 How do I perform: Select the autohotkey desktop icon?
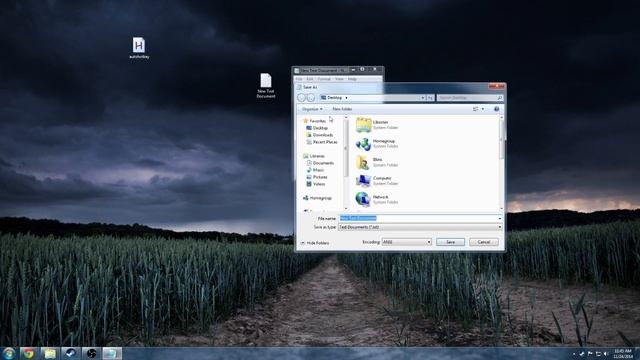pos(139,48)
